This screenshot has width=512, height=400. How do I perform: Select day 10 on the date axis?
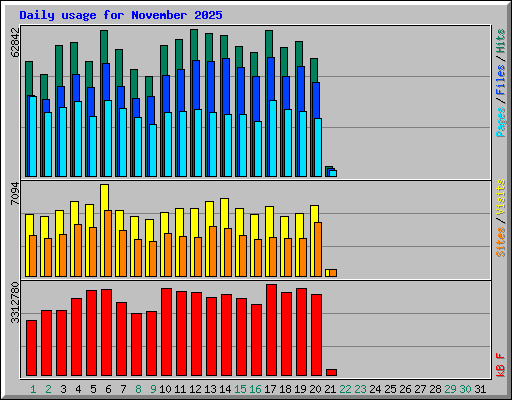[x=165, y=389]
